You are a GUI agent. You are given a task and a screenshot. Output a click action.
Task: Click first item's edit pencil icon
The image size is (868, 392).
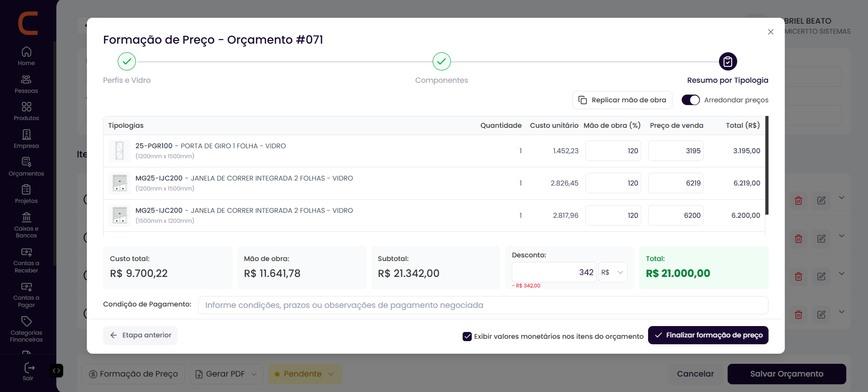821,201
